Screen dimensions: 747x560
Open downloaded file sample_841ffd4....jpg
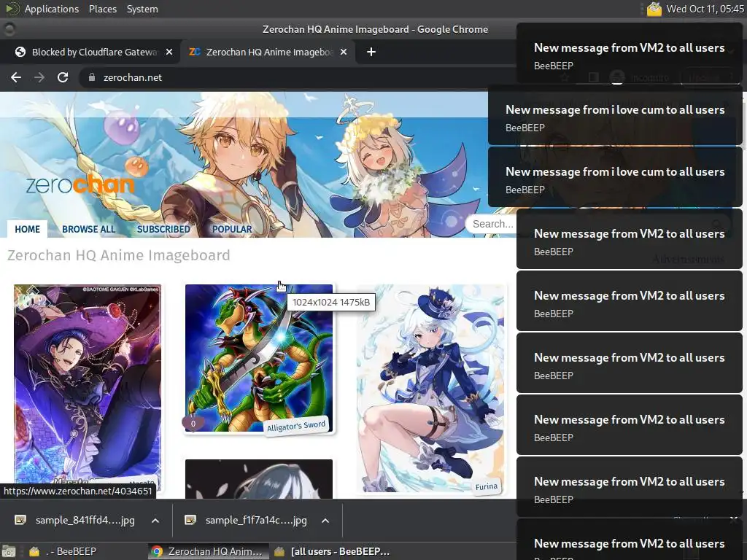[85, 521]
